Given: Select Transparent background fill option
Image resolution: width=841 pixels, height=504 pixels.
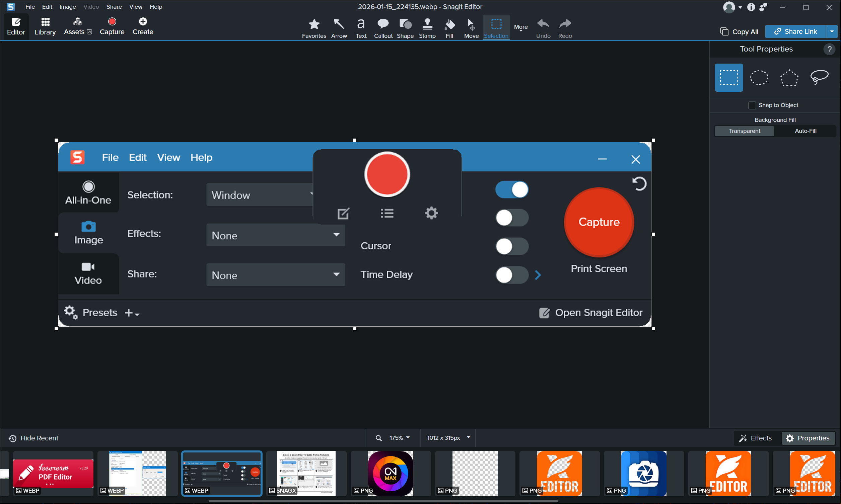Looking at the screenshot, I should coord(744,131).
